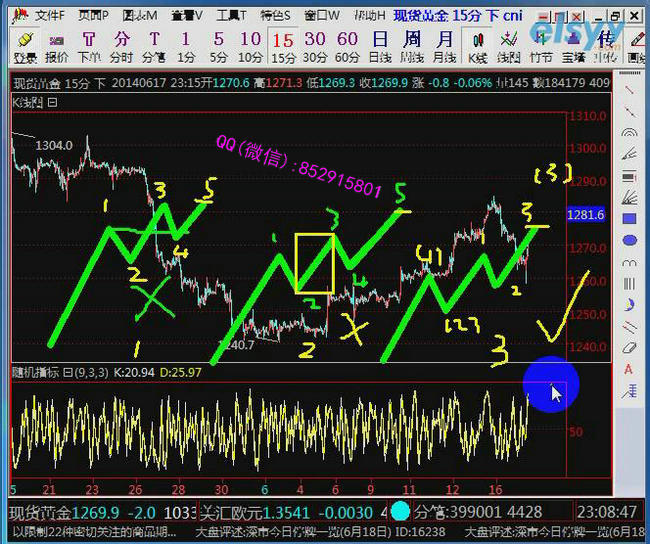The height and width of the screenshot is (544, 650).
Task: Select the arc/Fibonacci circles drawing tool
Action: (630, 133)
